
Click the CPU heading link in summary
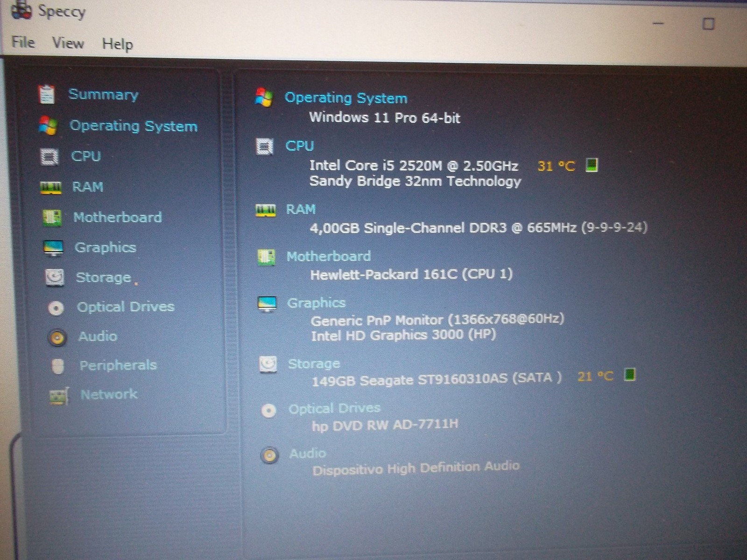300,146
